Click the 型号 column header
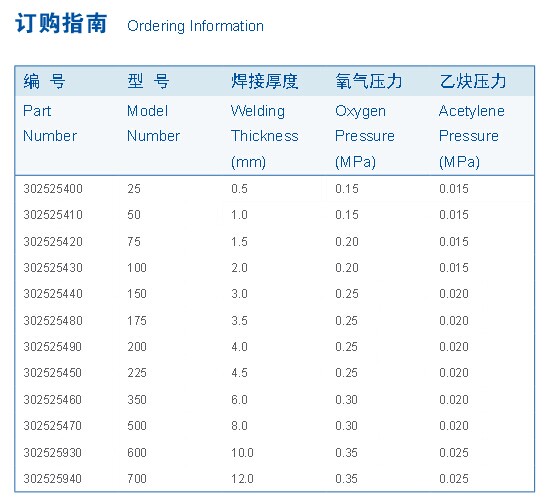 [148, 81]
